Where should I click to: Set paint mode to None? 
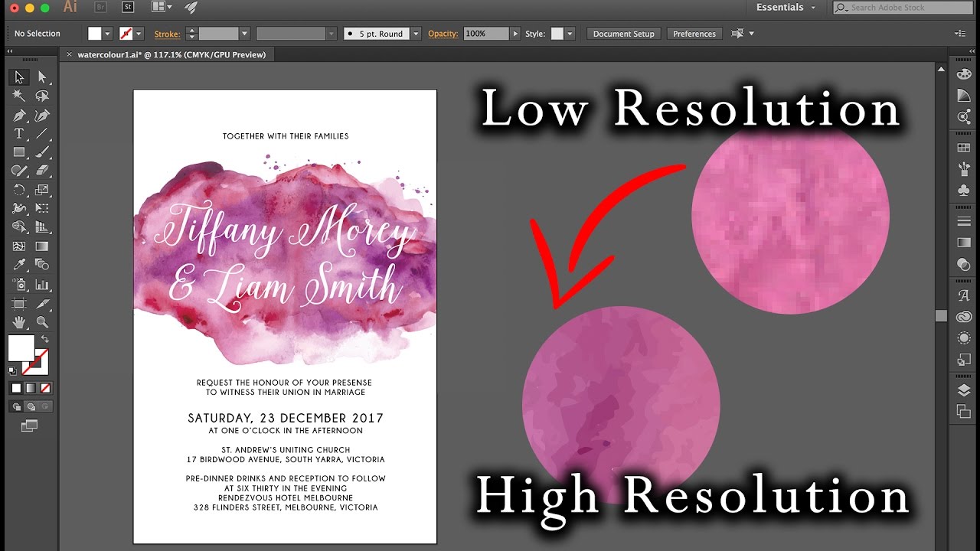(45, 388)
